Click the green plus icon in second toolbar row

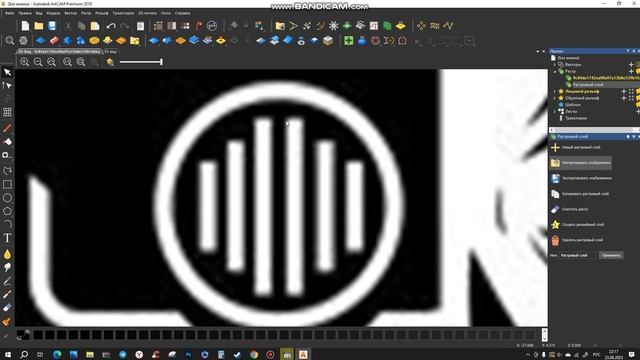tap(348, 41)
